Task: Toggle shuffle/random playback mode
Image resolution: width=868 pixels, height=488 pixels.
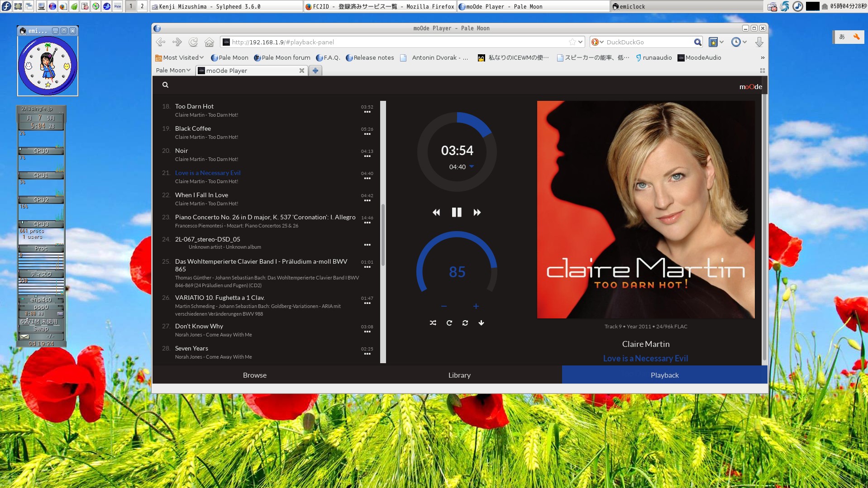Action: pyautogui.click(x=433, y=323)
